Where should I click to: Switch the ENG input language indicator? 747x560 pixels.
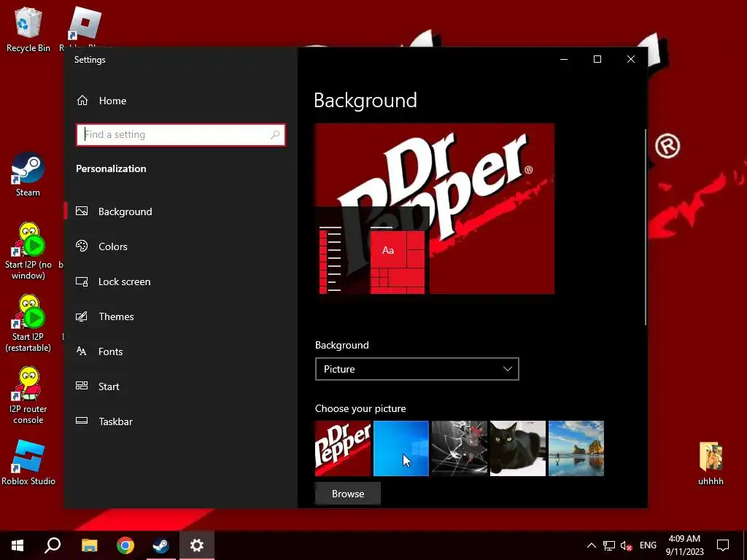click(648, 545)
